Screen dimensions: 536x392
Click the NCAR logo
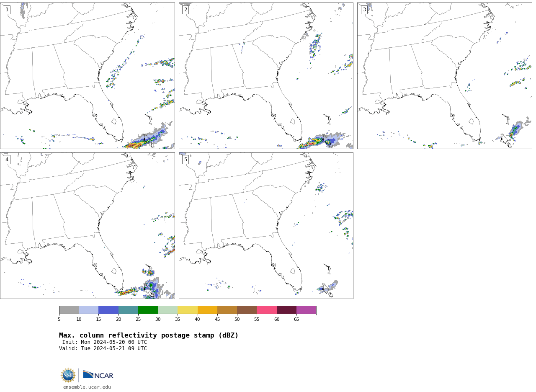tap(98, 375)
